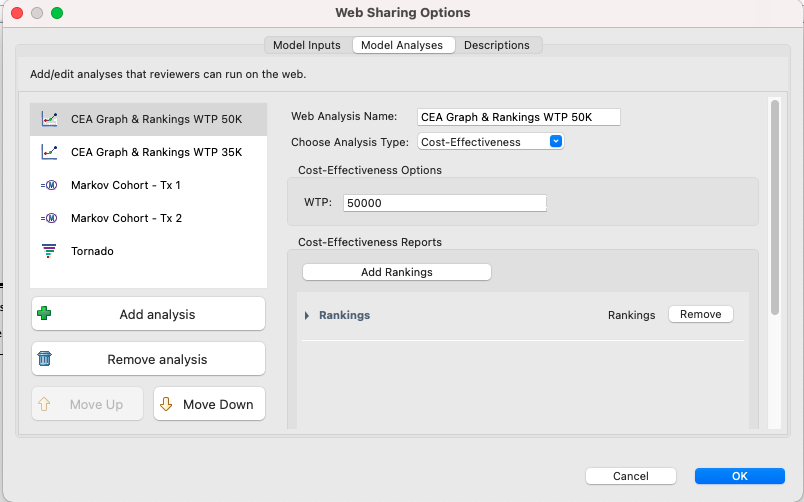Click the vertical scrollbar on the right panel
804x502 pixels.
[x=775, y=208]
